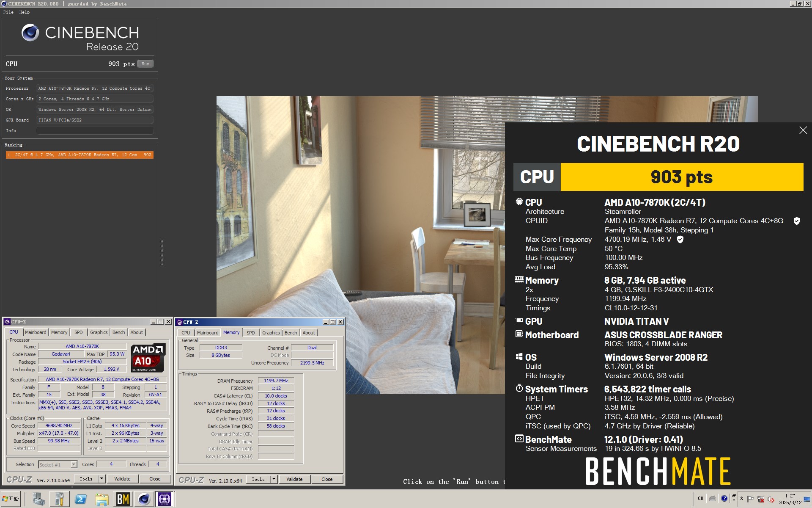Switch to Cinebench taskbar icon
Screen dimensions: 812x508
pyautogui.click(x=144, y=499)
